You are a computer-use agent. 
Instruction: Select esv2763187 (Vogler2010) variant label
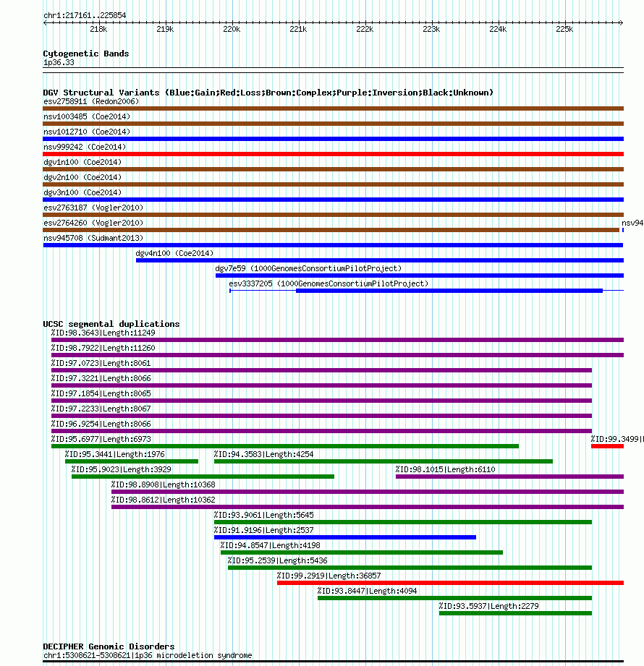(x=93, y=208)
